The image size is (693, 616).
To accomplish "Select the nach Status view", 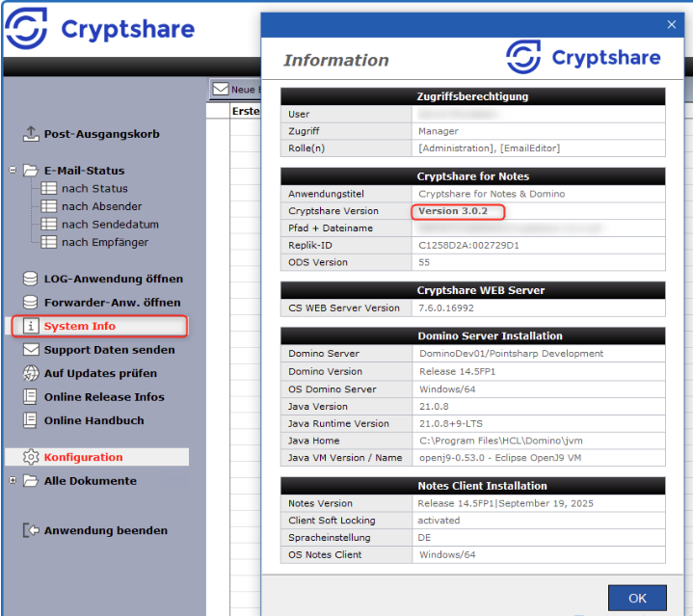I will pos(94,189).
